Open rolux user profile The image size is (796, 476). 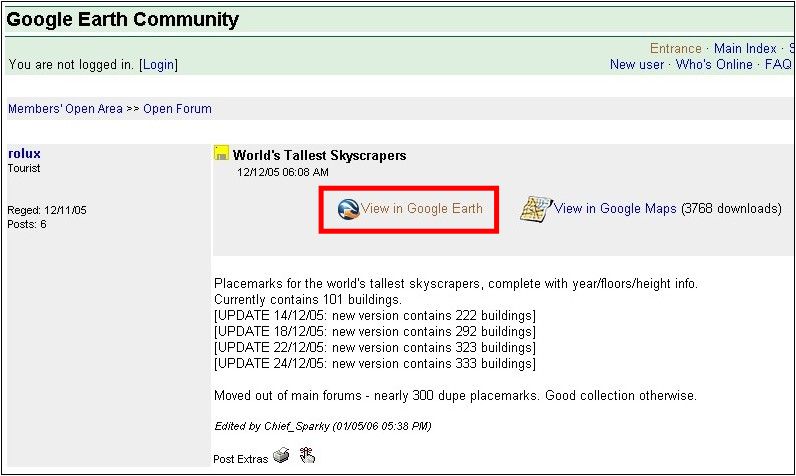click(24, 153)
